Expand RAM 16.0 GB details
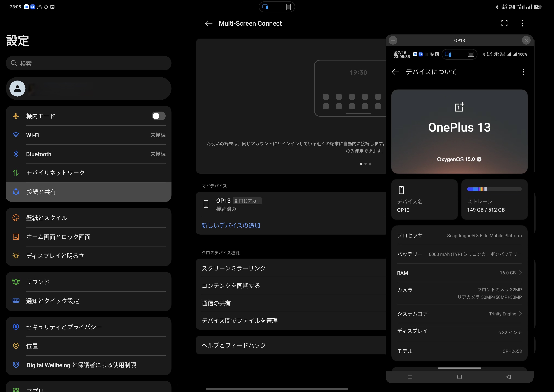 [459, 273]
